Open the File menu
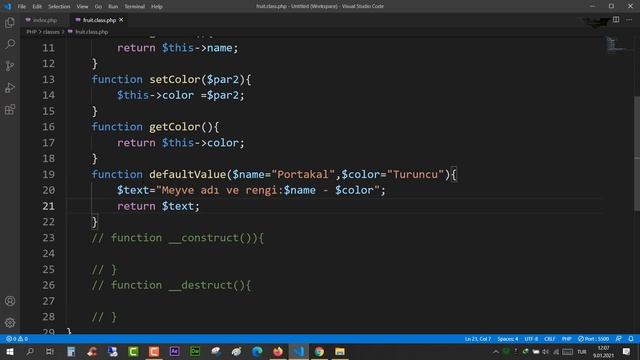The image size is (640, 360). 22,6
